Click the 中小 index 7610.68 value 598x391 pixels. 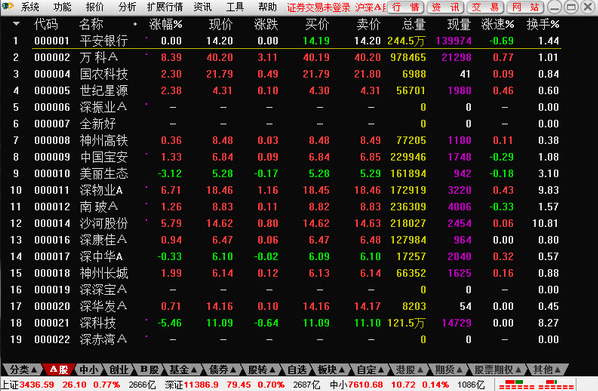[365, 385]
